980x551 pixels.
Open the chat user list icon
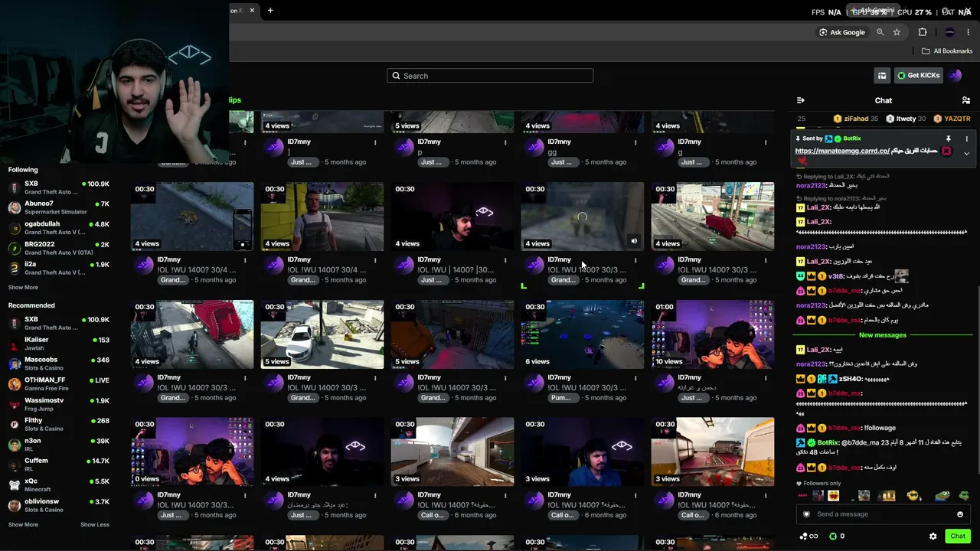click(x=965, y=100)
